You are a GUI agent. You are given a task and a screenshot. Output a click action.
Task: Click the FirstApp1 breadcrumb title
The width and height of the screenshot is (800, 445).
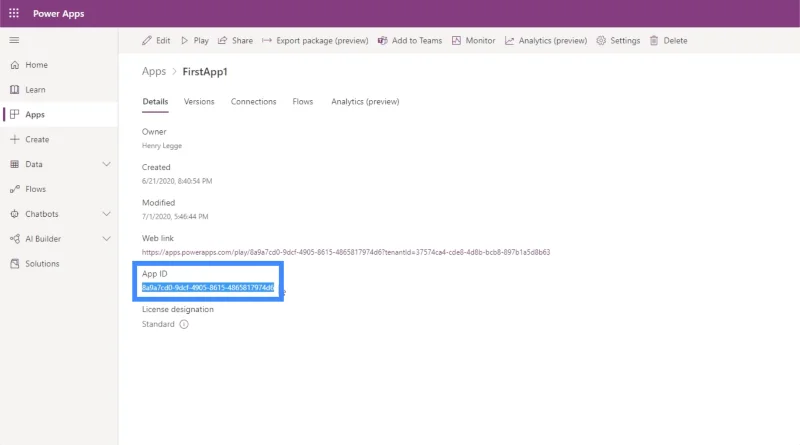point(205,71)
